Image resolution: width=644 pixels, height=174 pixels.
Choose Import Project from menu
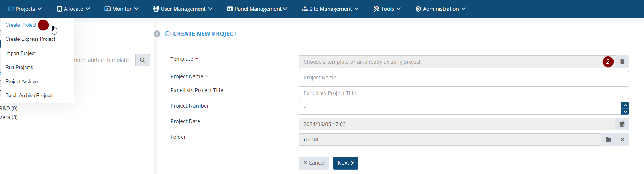(x=20, y=53)
